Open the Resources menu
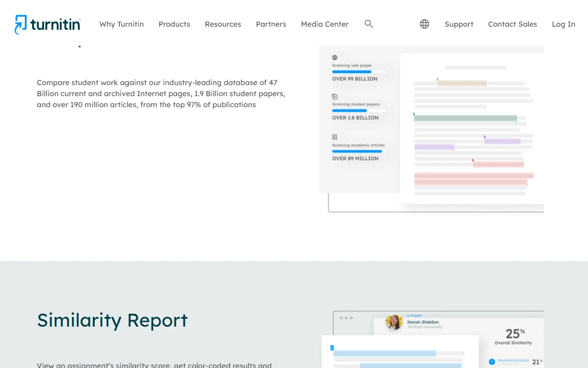Screen dimensions: 588x368 click(223, 24)
